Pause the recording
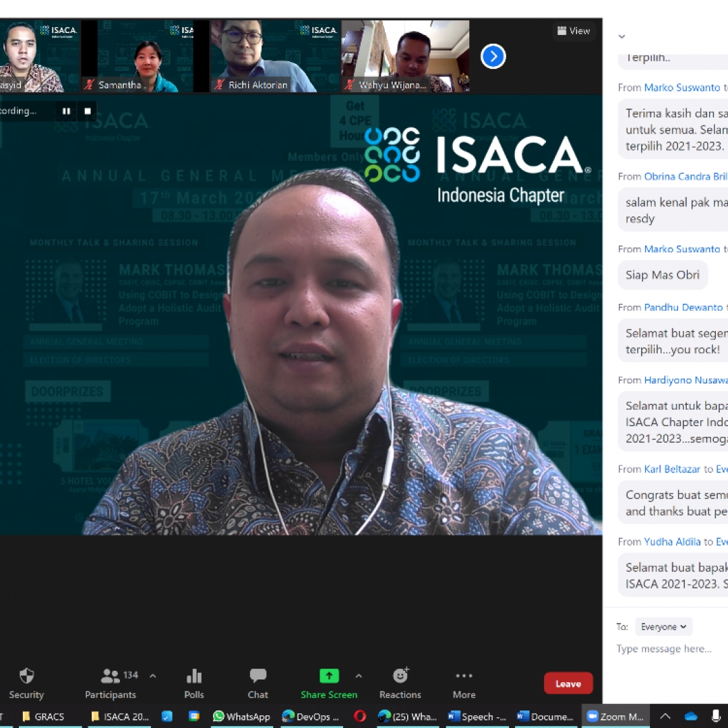 pyautogui.click(x=66, y=111)
